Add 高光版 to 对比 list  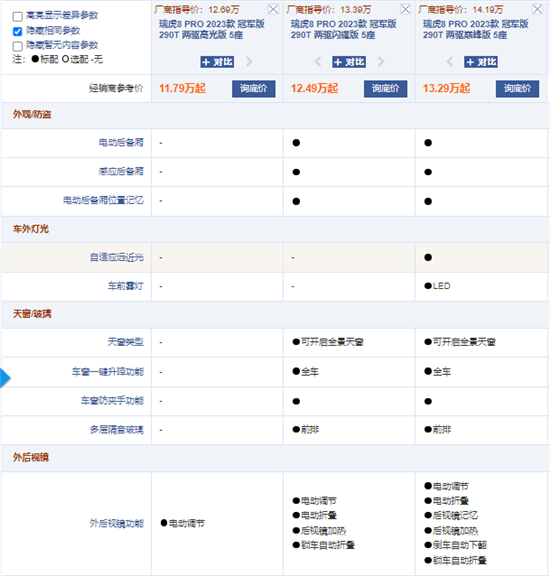217,62
